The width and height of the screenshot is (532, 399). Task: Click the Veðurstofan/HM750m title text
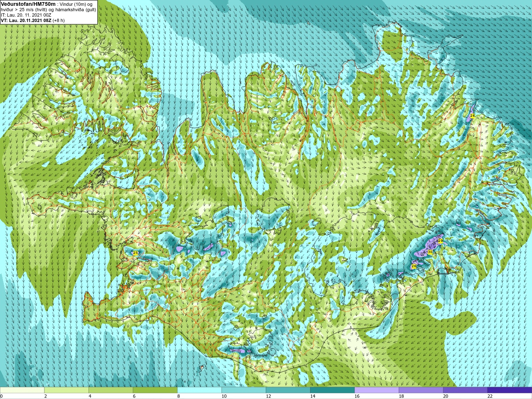point(28,4)
